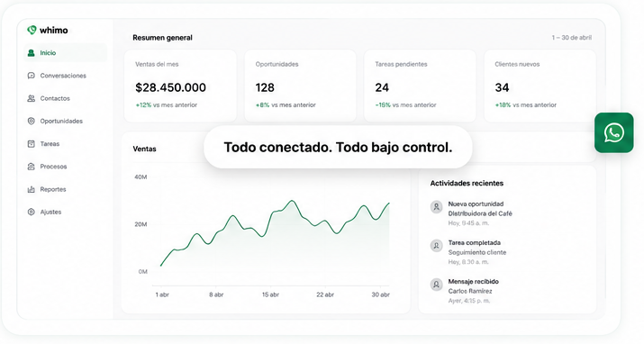Click the Contactos people icon

[x=31, y=98]
